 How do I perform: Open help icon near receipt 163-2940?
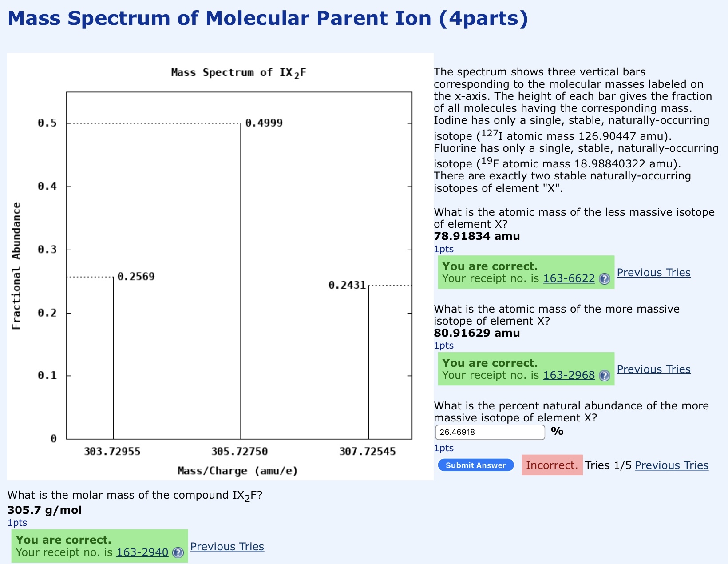click(177, 553)
